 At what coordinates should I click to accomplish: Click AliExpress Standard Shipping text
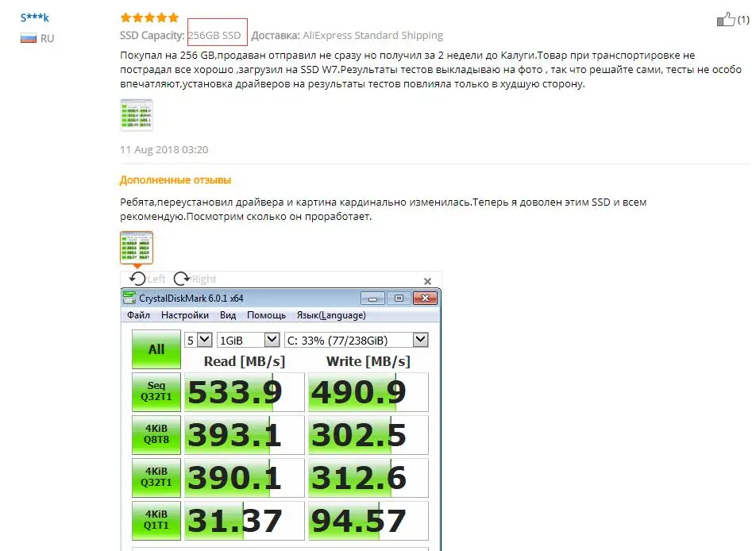point(372,35)
